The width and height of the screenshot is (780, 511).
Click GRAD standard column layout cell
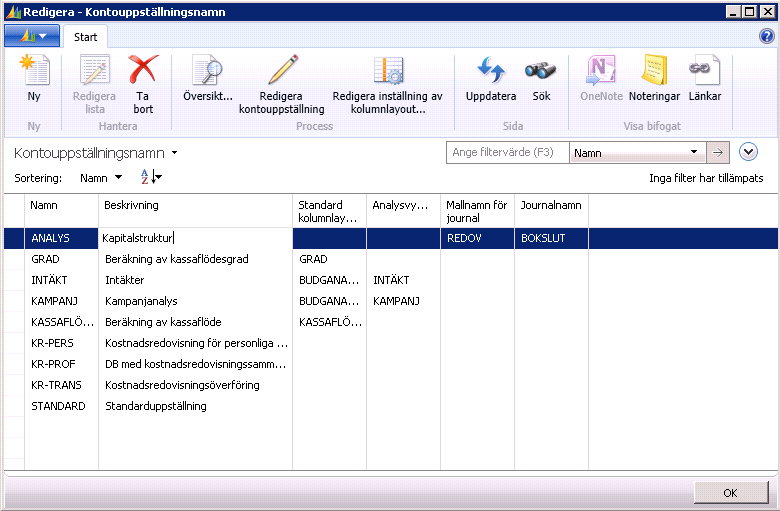point(329,259)
